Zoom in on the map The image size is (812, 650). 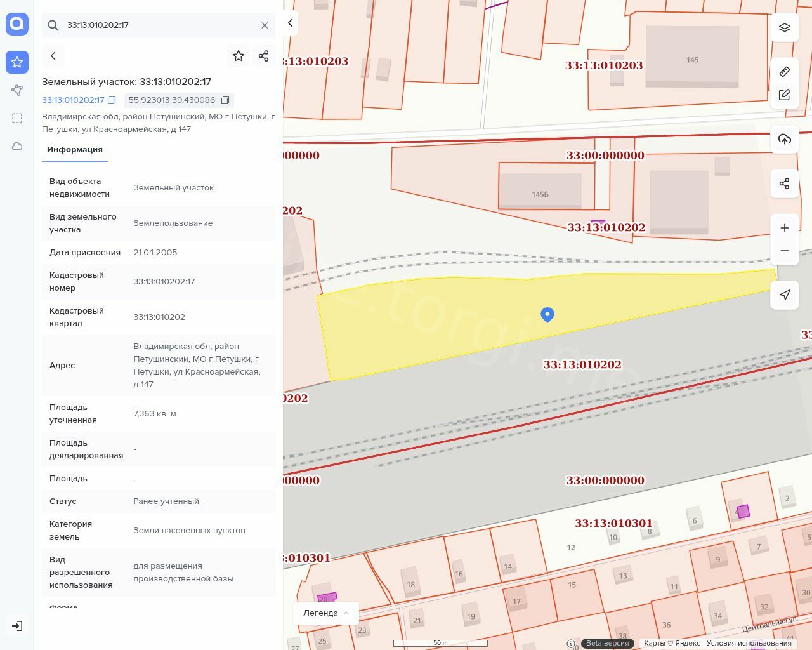tap(785, 228)
